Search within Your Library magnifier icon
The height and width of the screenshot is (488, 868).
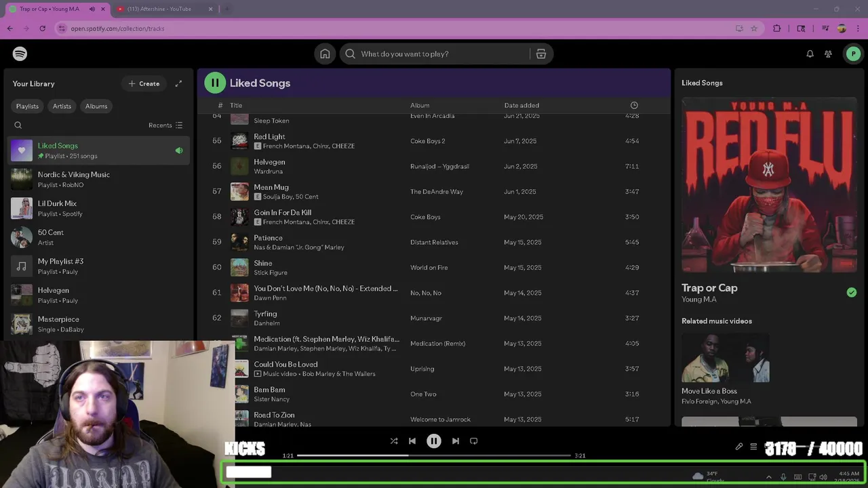click(18, 125)
